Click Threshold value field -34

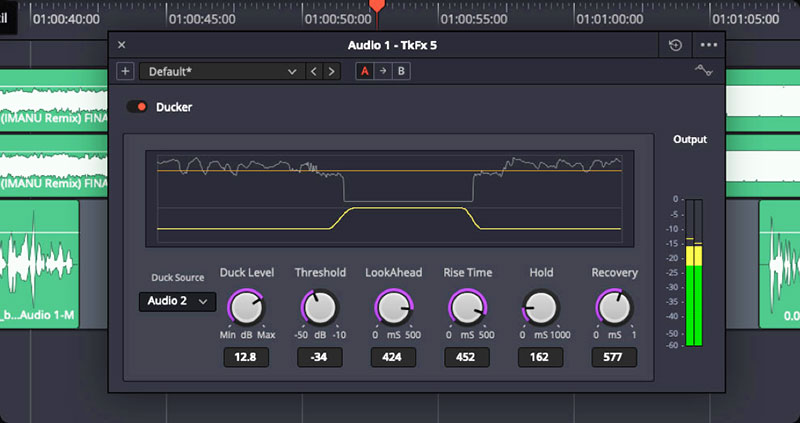pyautogui.click(x=319, y=357)
